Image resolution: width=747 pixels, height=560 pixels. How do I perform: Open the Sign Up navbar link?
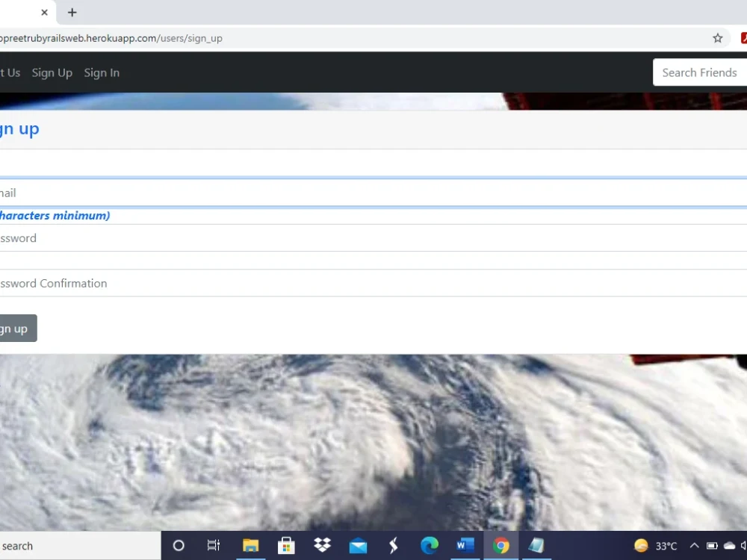[52, 73]
